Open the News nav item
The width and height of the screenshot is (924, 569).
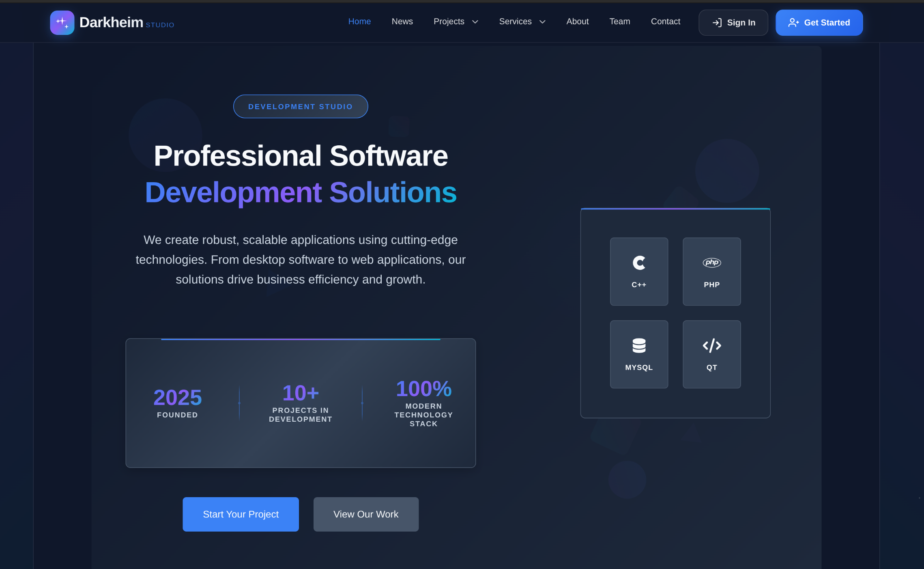coord(402,22)
